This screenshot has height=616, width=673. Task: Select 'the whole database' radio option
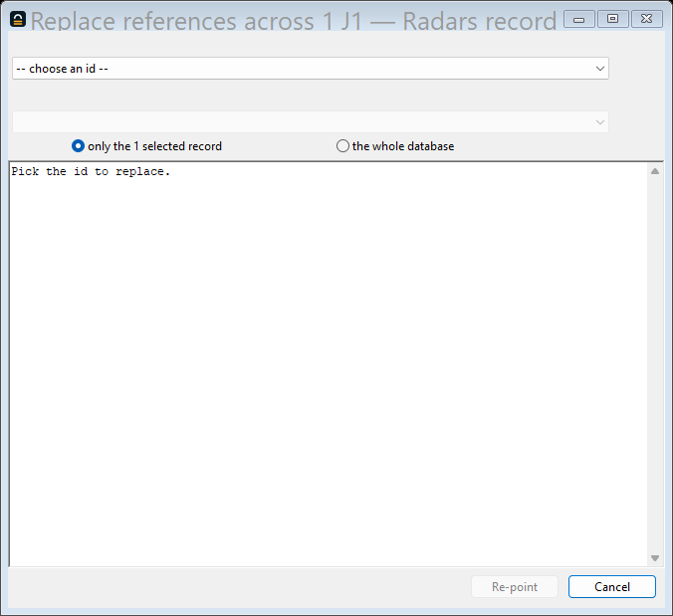coord(395,146)
